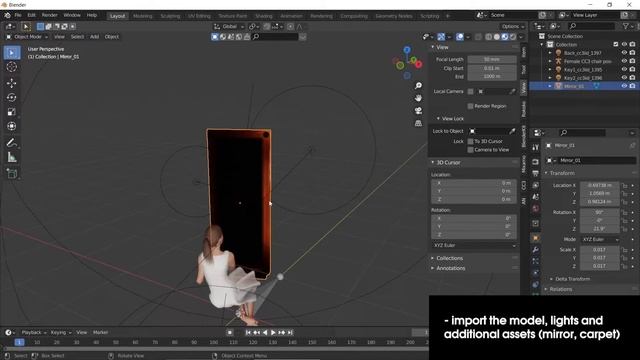Click the blue Z axis on navigation gizmo
This screenshot has width=640, height=360.
407,50
